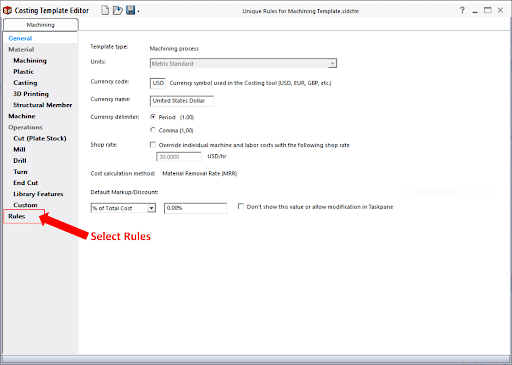Select Rules in the sidebar
Screen dimensions: 512x365
(17, 216)
